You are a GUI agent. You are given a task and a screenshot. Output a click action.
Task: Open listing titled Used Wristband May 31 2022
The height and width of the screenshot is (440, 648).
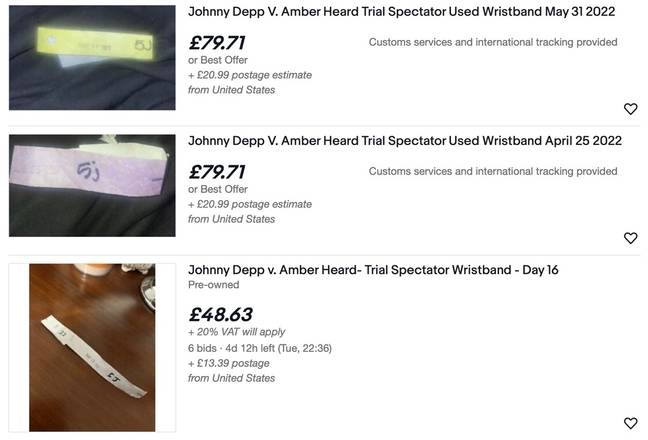click(x=401, y=12)
